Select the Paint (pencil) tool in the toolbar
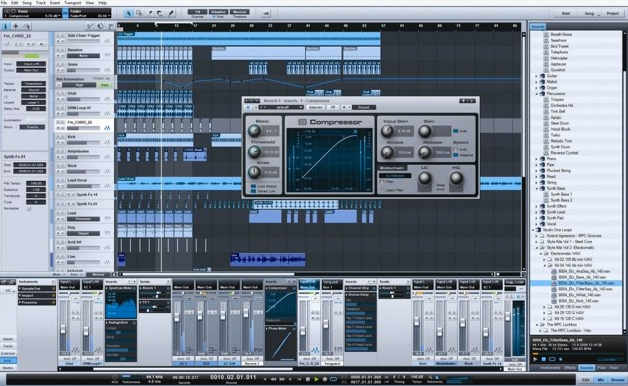Viewport: 628px width, 386px height. [171, 13]
